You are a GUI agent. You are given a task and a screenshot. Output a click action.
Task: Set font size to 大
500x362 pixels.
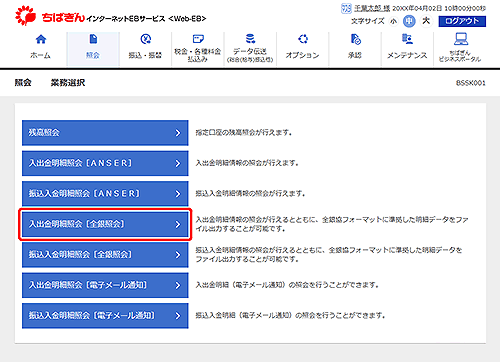pos(426,21)
